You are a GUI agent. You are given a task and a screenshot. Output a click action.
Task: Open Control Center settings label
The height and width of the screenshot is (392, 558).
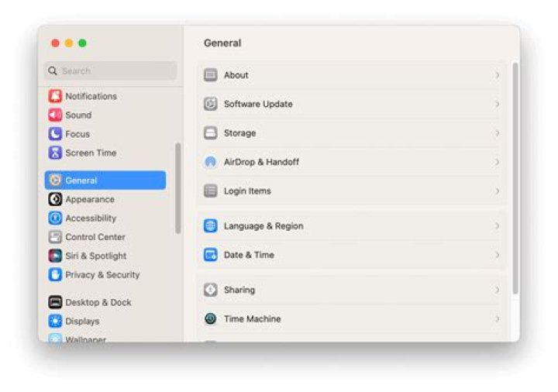click(95, 237)
